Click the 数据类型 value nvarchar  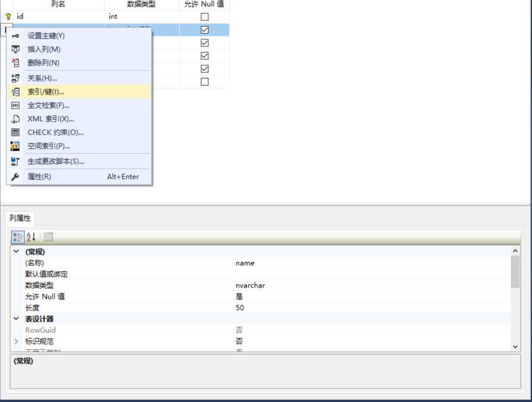(372, 285)
